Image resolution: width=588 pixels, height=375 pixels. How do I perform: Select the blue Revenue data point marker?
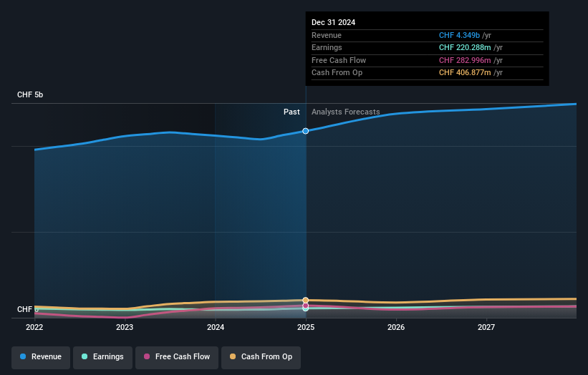(306, 131)
